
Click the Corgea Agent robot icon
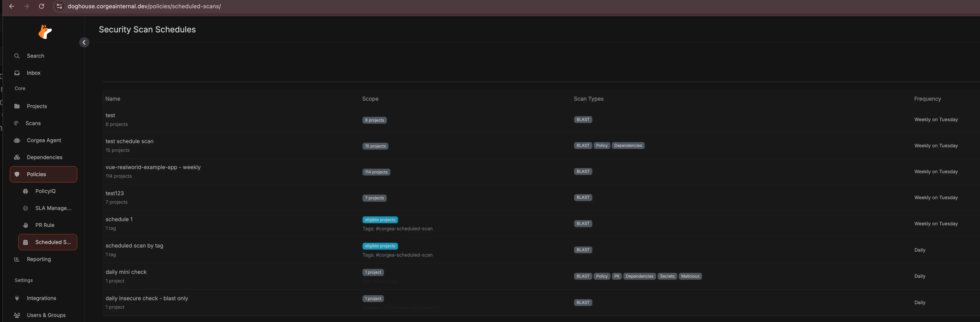(x=17, y=140)
